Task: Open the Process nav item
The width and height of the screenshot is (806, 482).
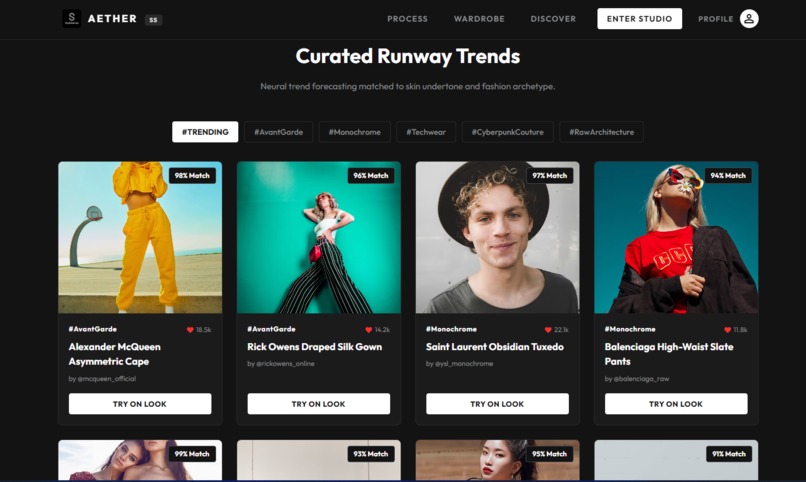Action: pos(407,19)
